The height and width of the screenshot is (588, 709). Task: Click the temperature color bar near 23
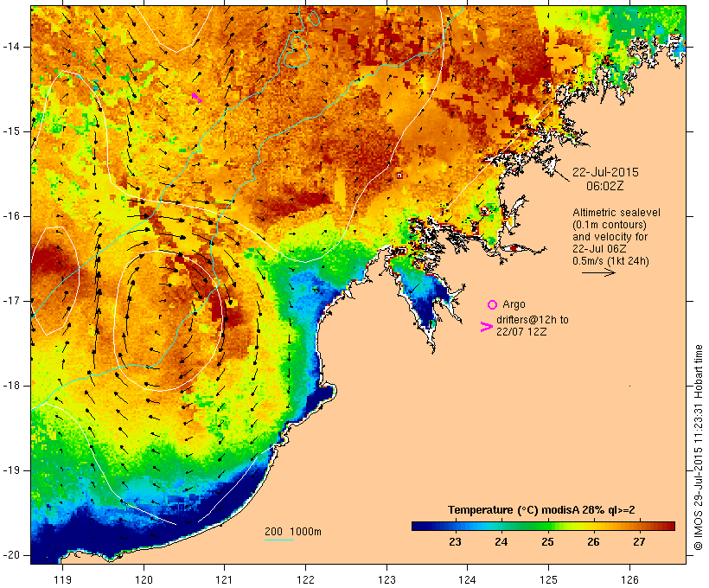pyautogui.click(x=455, y=526)
